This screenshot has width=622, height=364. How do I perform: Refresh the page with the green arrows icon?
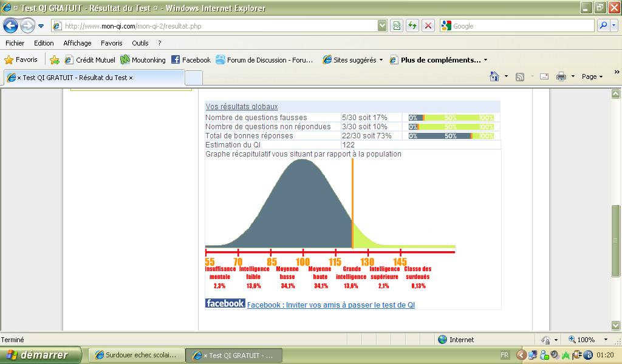click(x=412, y=25)
